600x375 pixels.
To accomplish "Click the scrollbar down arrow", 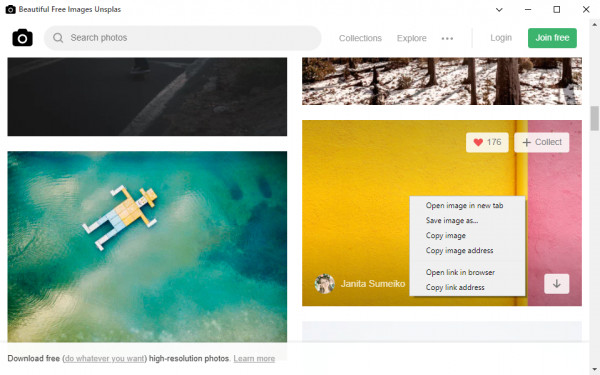I will (x=594, y=370).
